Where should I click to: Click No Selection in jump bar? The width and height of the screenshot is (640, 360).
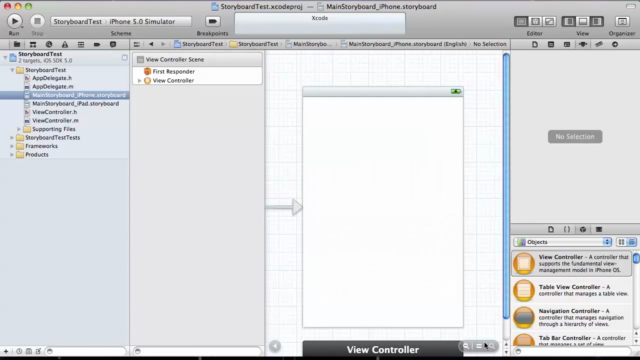[490, 44]
